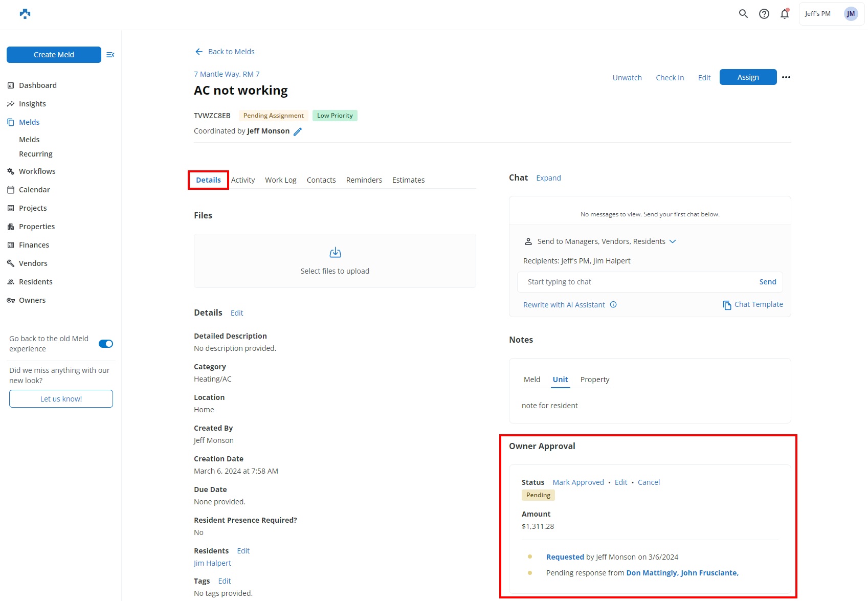The image size is (868, 601).
Task: Expand the chat recipients dropdown
Action: (x=673, y=241)
